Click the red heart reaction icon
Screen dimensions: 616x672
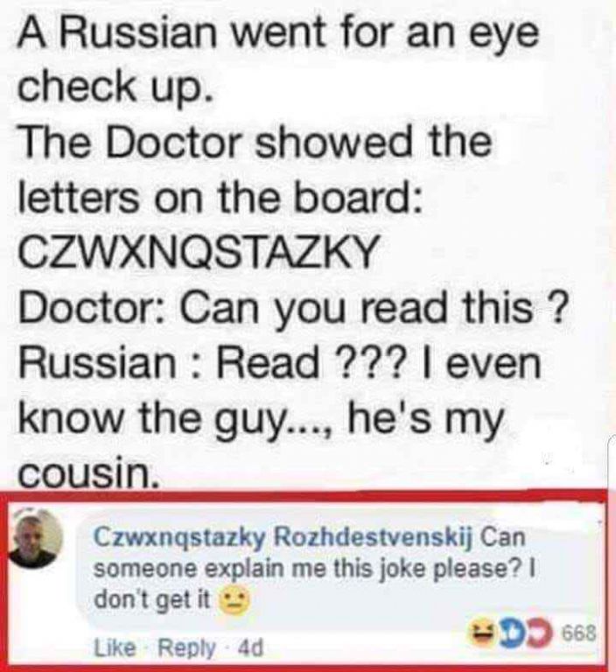(x=537, y=633)
